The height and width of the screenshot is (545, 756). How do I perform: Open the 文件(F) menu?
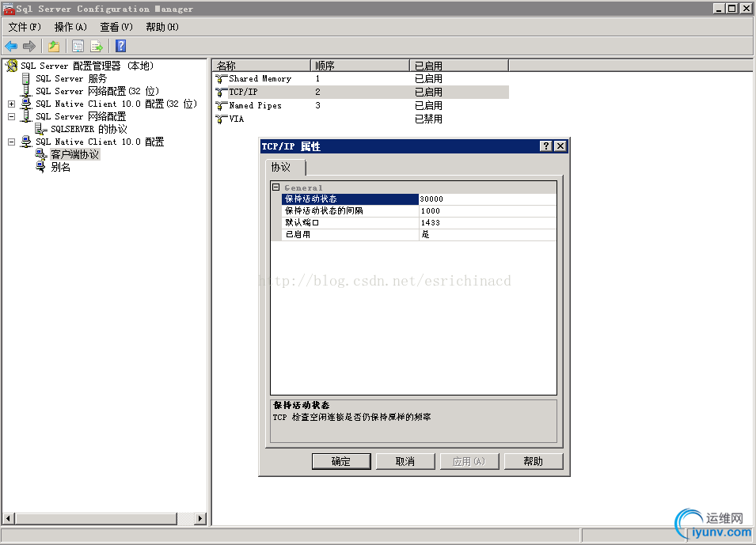click(x=25, y=27)
